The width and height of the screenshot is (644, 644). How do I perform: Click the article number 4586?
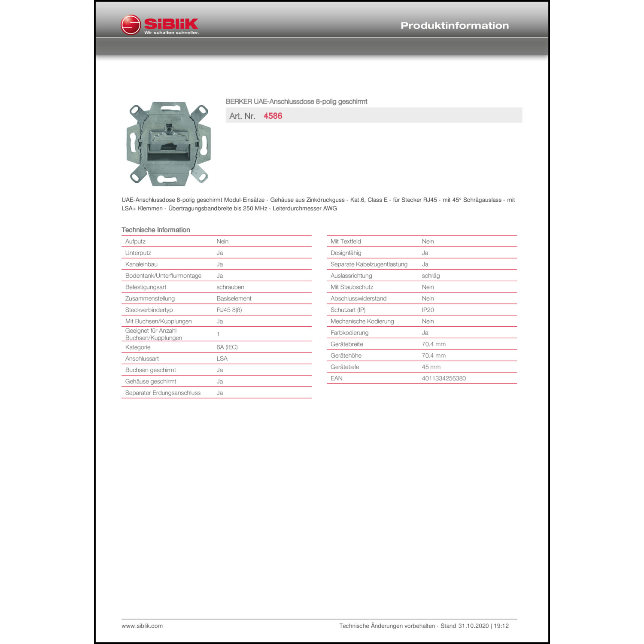[273, 116]
